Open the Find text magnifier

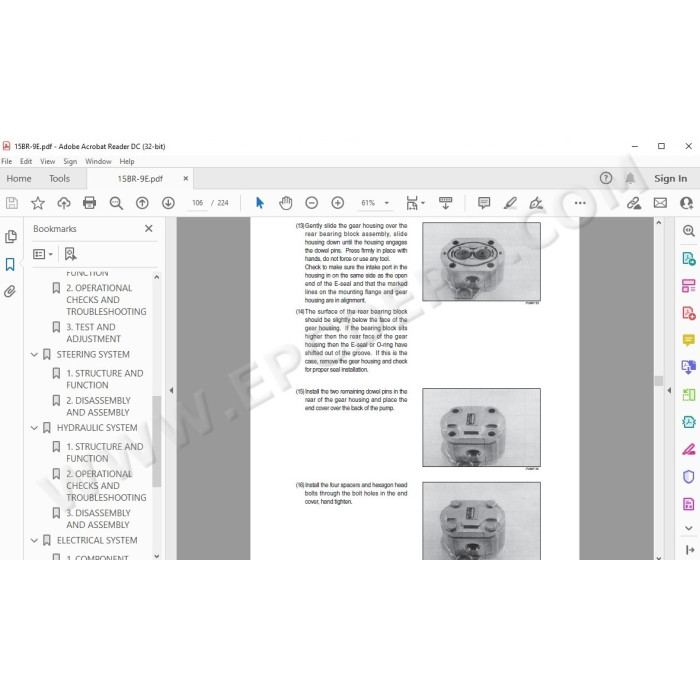[116, 203]
